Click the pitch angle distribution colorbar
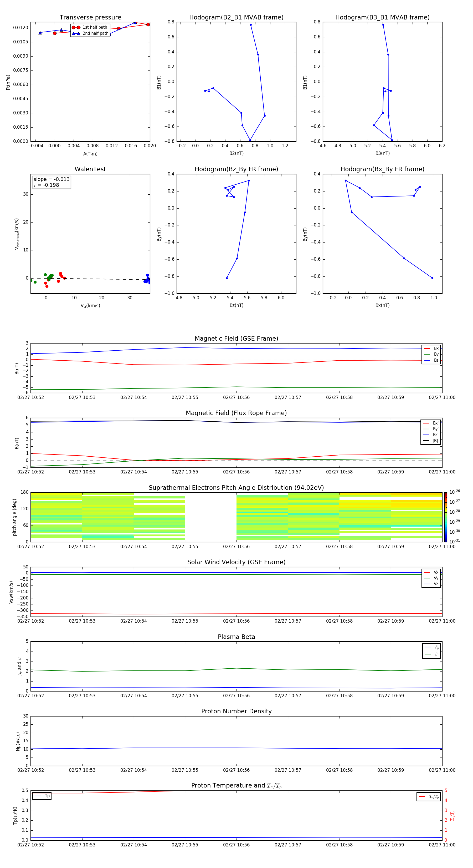 pyautogui.click(x=446, y=517)
